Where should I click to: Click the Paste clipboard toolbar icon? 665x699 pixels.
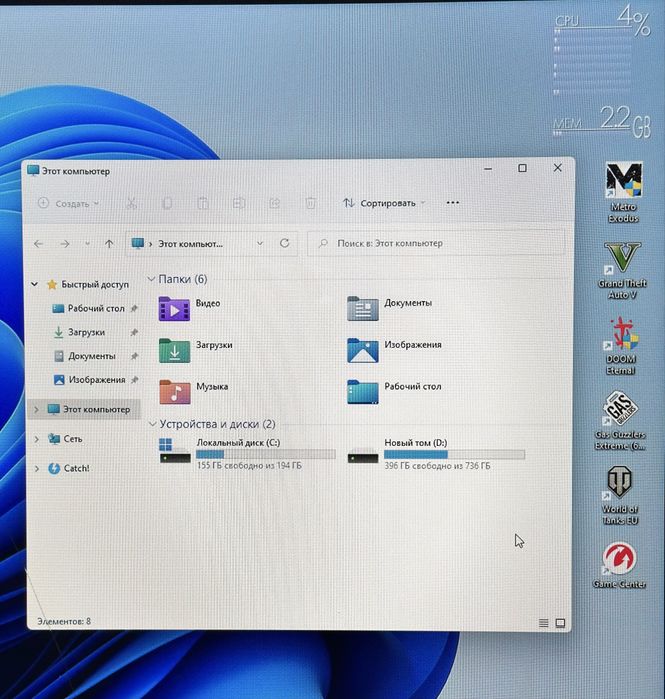(x=203, y=204)
